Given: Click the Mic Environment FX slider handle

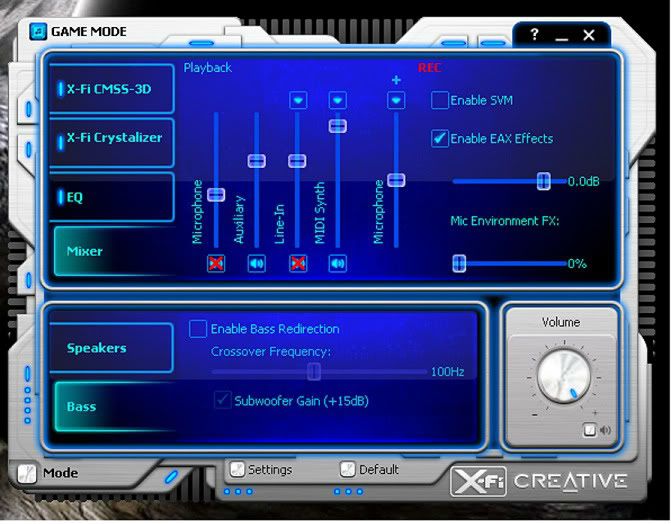Looking at the screenshot, I should point(459,263).
